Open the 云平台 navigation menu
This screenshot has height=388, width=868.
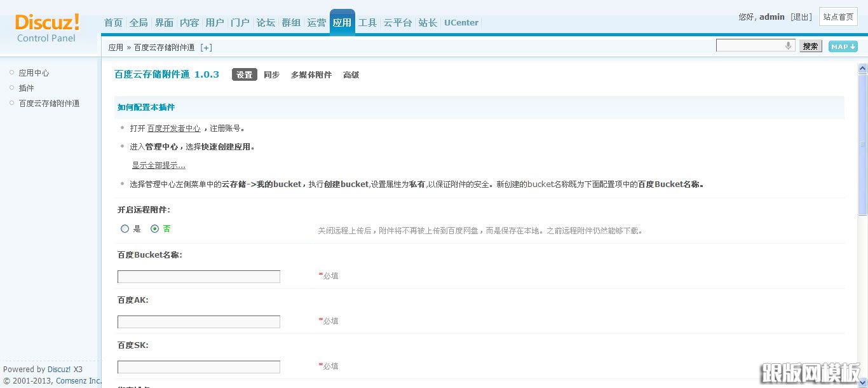[x=397, y=22]
